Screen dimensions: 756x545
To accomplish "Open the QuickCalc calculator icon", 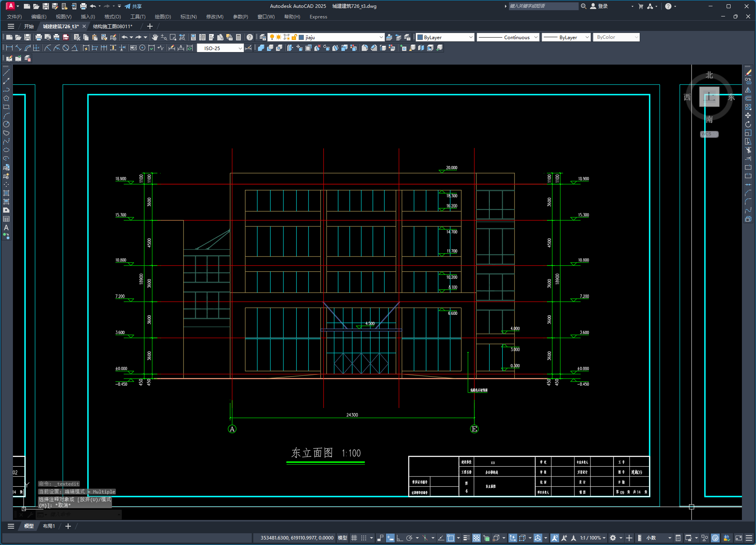I will pos(238,37).
